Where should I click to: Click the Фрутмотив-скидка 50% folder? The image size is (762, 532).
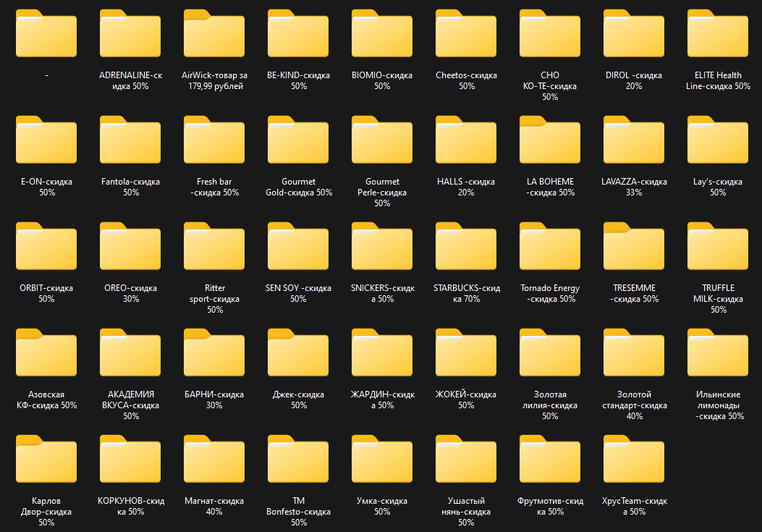550,459
